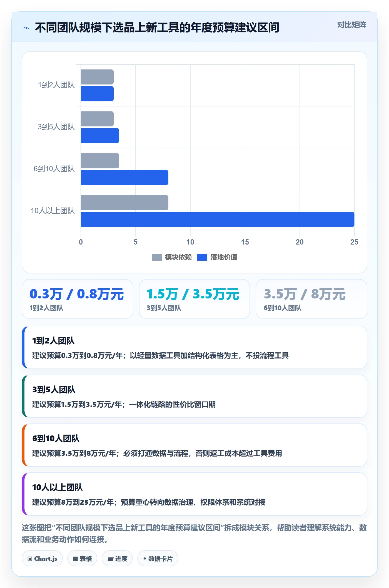Screen dimensions: 389x588
Task: Click the gray 模块依赖 bar for 10人以上团队
Action: (x=124, y=203)
